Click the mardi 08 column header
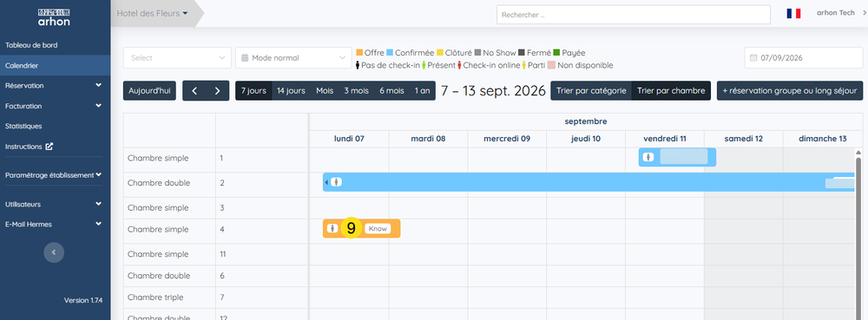 [428, 139]
